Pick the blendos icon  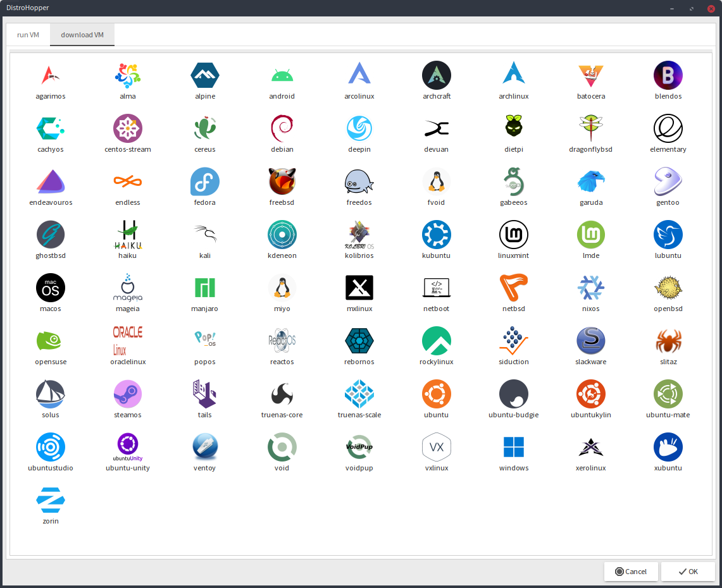668,75
